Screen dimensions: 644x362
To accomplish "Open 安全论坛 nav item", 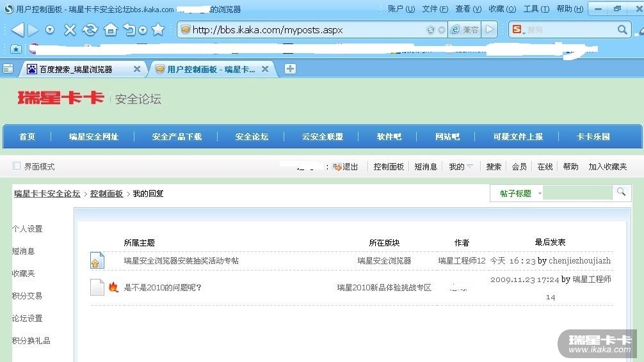I will click(252, 137).
